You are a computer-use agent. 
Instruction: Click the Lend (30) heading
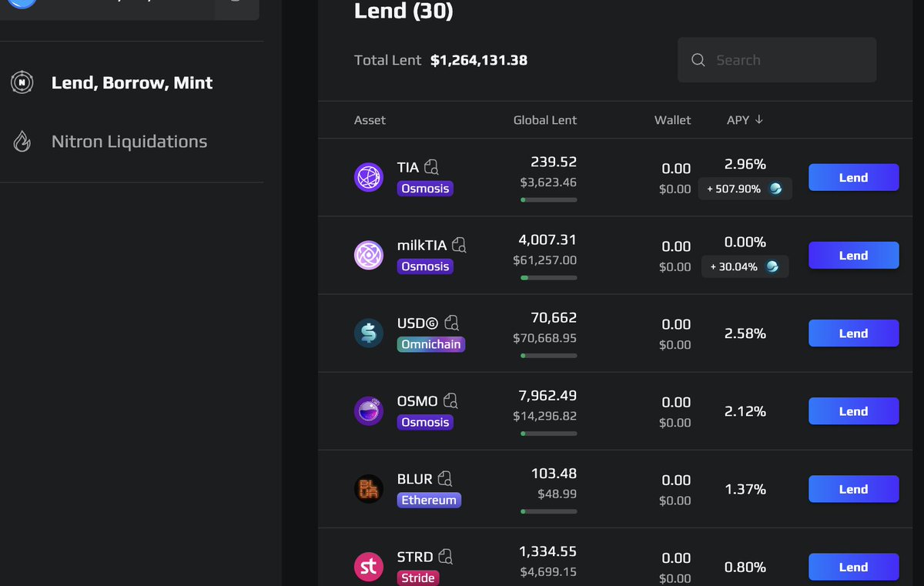(403, 12)
